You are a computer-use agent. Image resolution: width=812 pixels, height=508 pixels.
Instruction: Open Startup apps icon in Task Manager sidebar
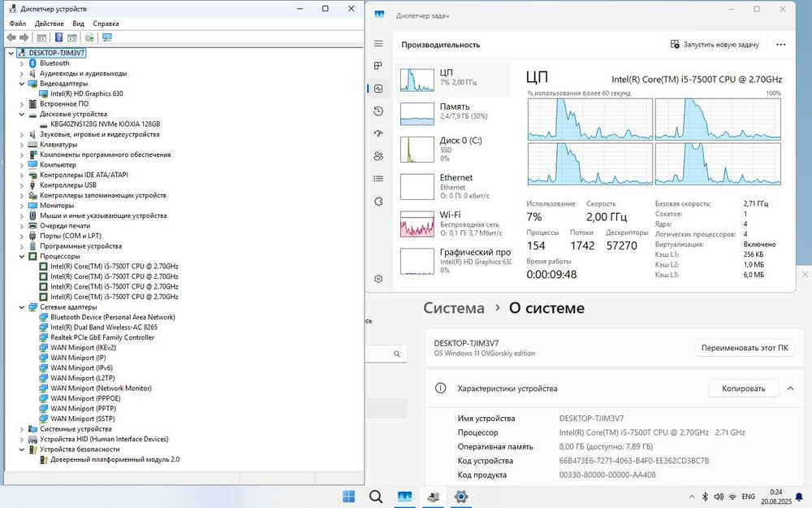tap(378, 133)
